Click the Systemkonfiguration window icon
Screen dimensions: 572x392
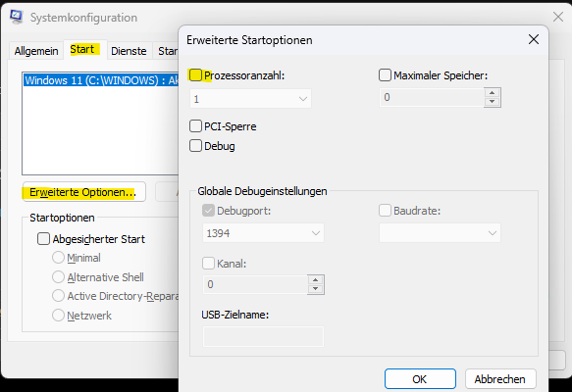tap(17, 17)
